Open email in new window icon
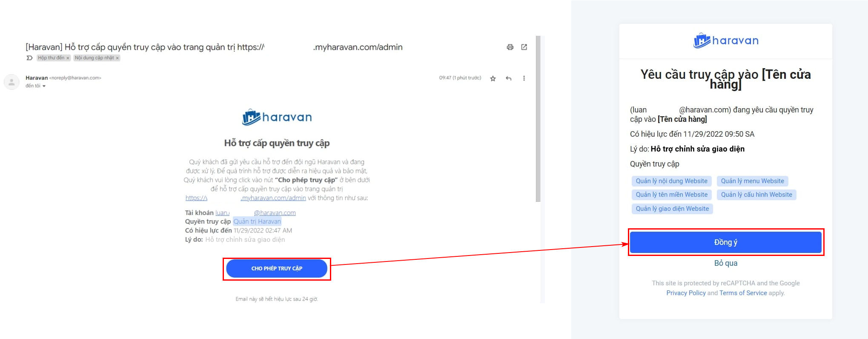Viewport: 868px width, 339px height. pyautogui.click(x=524, y=47)
